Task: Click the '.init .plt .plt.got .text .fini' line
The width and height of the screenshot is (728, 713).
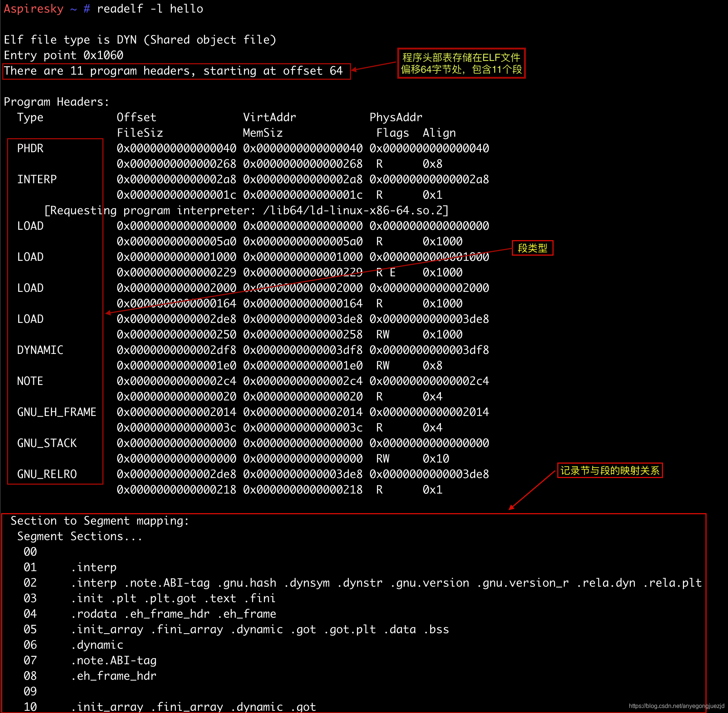Action: [x=173, y=598]
